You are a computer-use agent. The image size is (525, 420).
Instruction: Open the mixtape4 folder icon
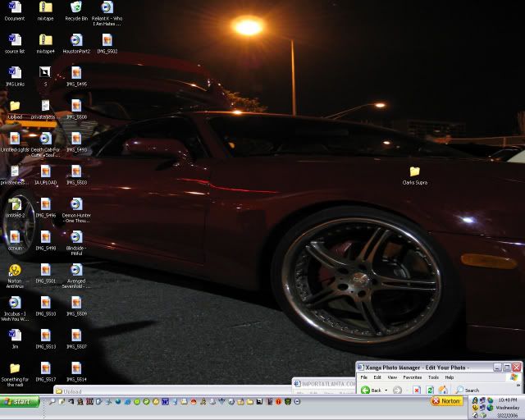(x=45, y=39)
